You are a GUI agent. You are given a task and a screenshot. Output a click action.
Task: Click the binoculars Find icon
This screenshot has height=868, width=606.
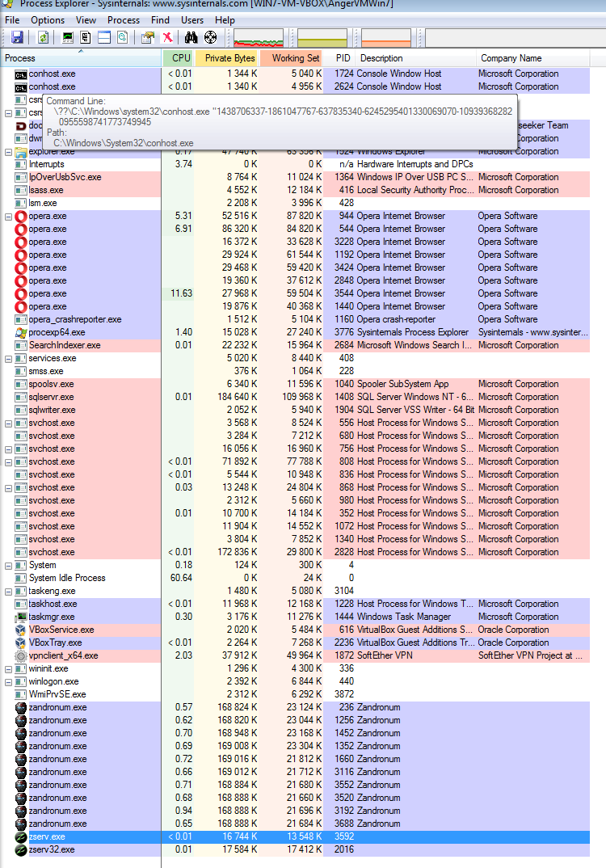point(191,37)
